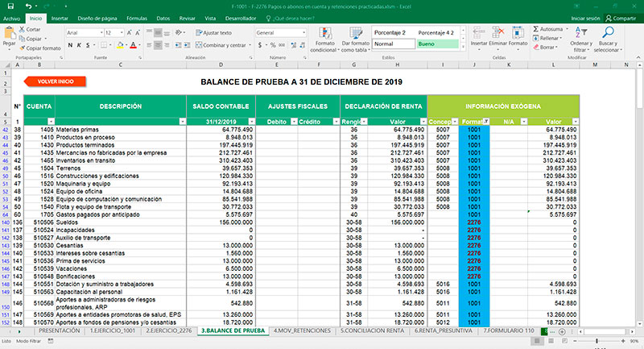Open filter dropdown on Crédito column
Image resolution: width=644 pixels, height=349 pixels.
(336, 122)
